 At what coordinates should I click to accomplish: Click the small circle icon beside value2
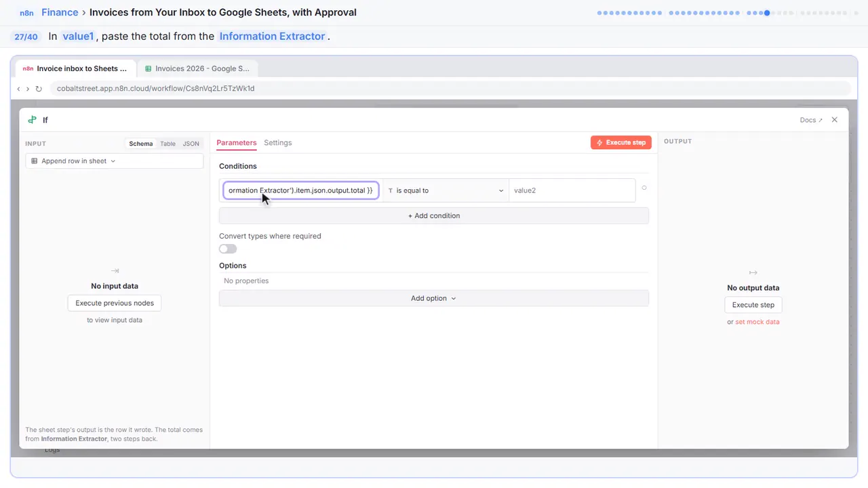click(x=644, y=188)
